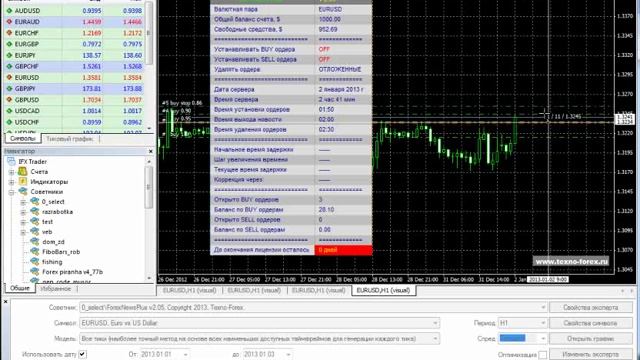
Task: Click the Market Watch vertical scrollbar
Action: point(149,33)
